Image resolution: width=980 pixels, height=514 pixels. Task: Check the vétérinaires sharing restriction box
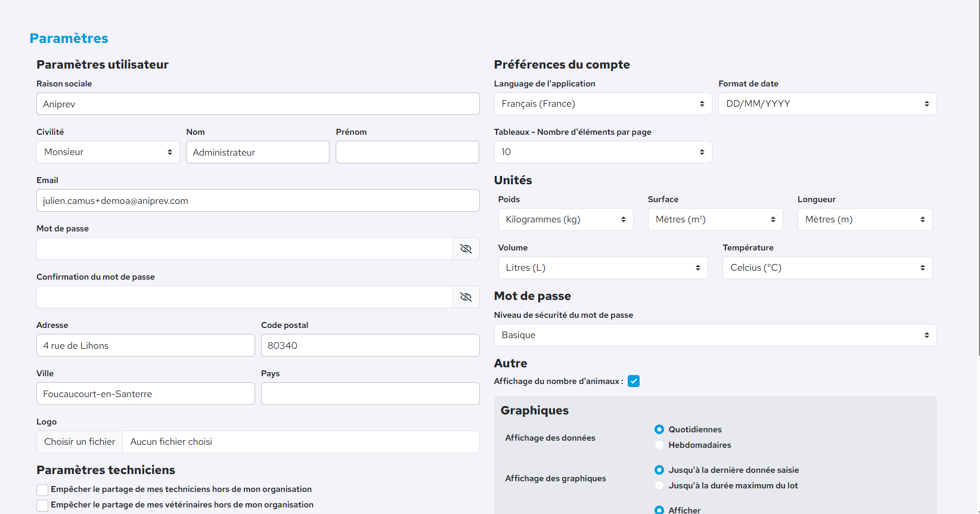coord(42,506)
